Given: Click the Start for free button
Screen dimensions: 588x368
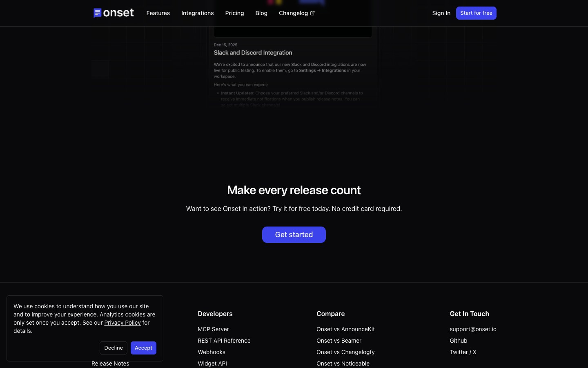Looking at the screenshot, I should 476,13.
